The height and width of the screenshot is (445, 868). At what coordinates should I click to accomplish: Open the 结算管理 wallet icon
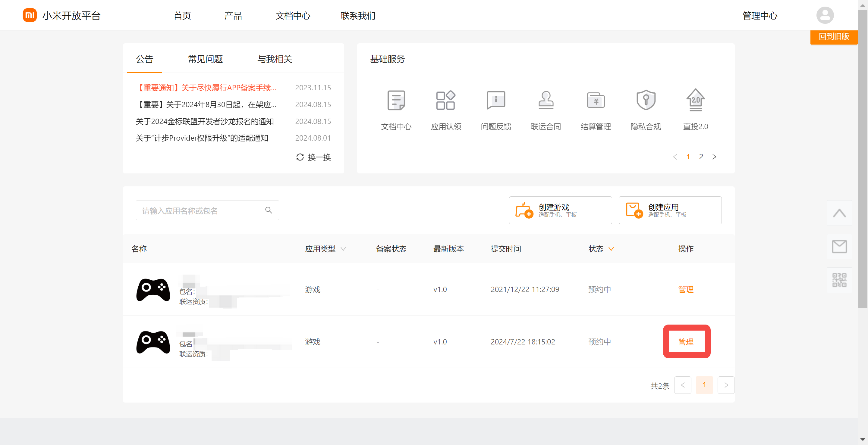(x=596, y=100)
